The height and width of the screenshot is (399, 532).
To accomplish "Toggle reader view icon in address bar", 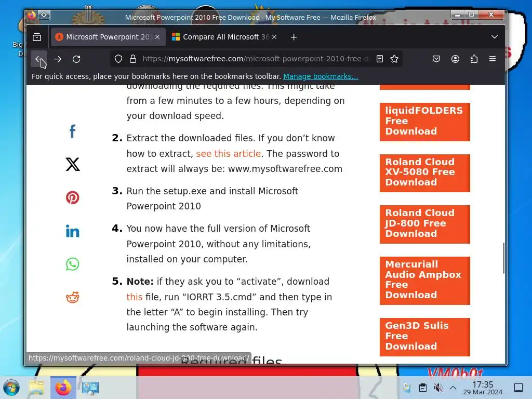I will click(x=380, y=59).
